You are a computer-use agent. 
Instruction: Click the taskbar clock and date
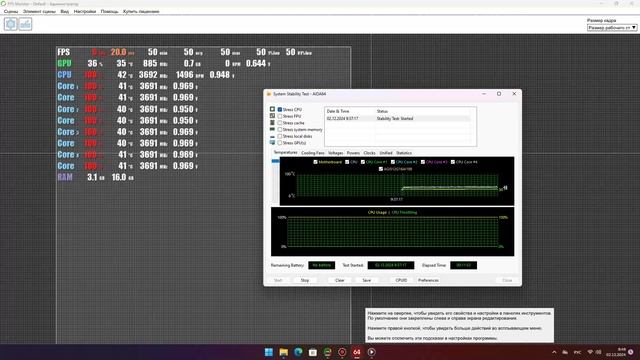pos(616,352)
